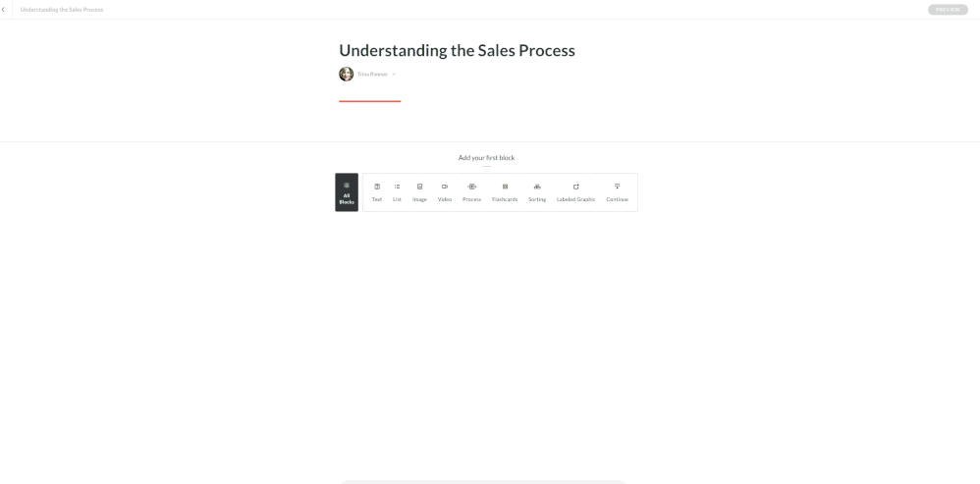The height and width of the screenshot is (484, 980).
Task: Click the gray bar at page bottom
Action: click(x=483, y=481)
